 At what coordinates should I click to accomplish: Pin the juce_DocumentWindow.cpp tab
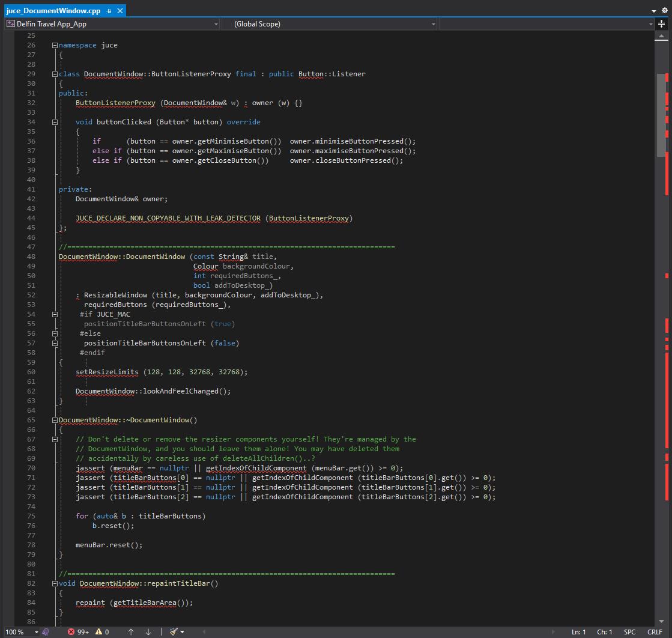pos(109,11)
